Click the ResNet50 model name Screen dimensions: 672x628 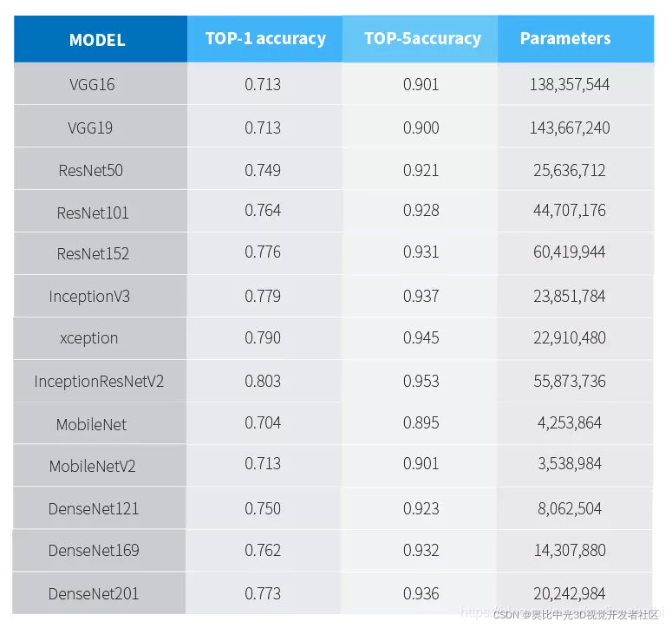(x=91, y=170)
